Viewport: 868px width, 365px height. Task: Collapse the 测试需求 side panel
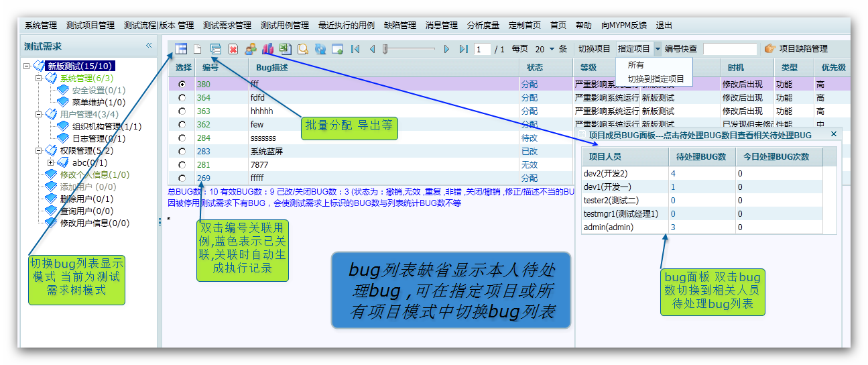149,46
